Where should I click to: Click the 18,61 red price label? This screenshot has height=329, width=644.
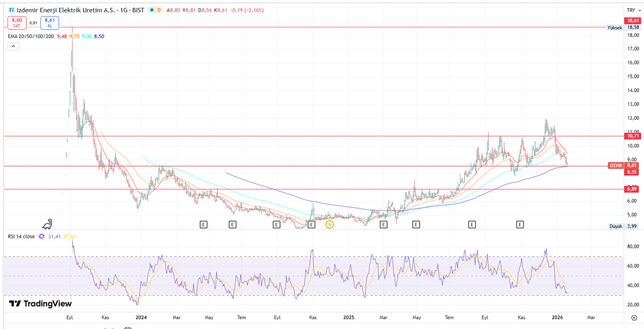(x=633, y=20)
